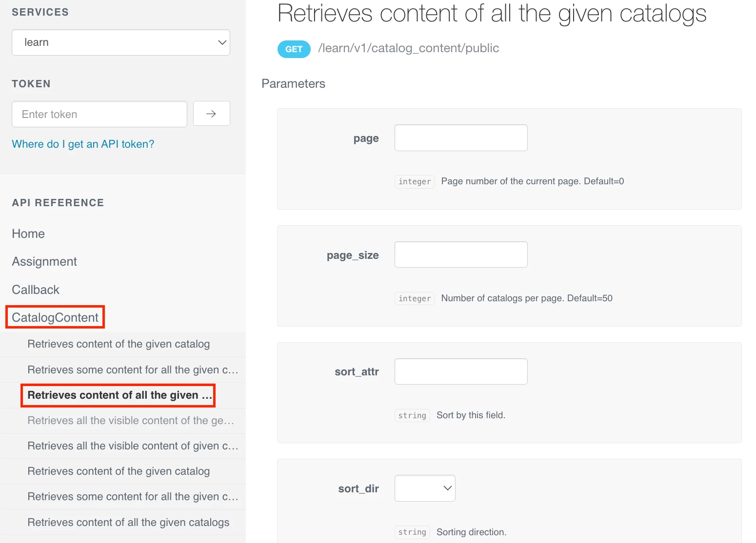Select second 'Retrieves content of the given catalog' item
The height and width of the screenshot is (543, 756).
119,471
